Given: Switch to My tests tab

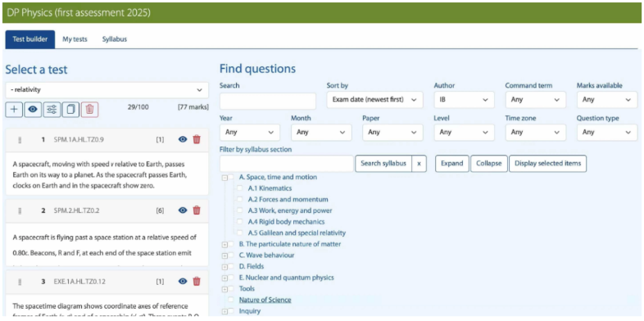Looking at the screenshot, I should (75, 39).
